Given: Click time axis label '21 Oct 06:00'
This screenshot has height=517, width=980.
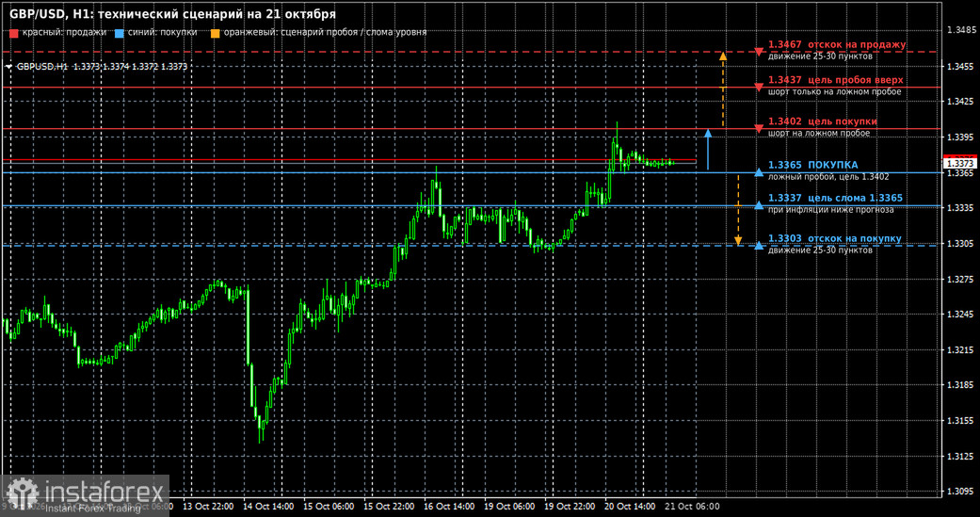Looking at the screenshot, I should point(690,506).
